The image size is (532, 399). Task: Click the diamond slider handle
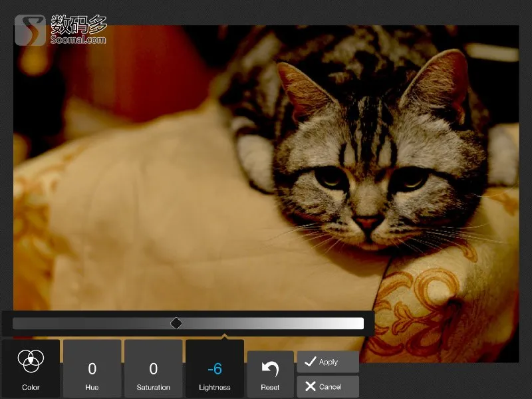pyautogui.click(x=176, y=323)
